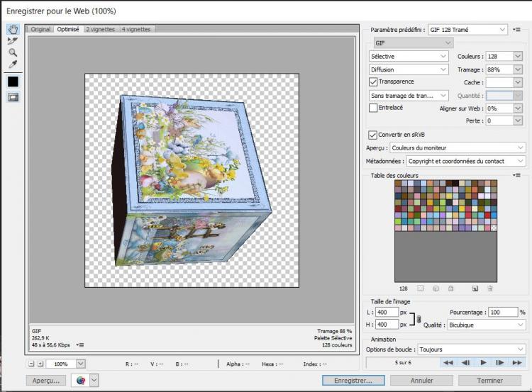This screenshot has width=532, height=392.
Task: Open the Qualité Bicubique dropdown
Action: pos(485,325)
